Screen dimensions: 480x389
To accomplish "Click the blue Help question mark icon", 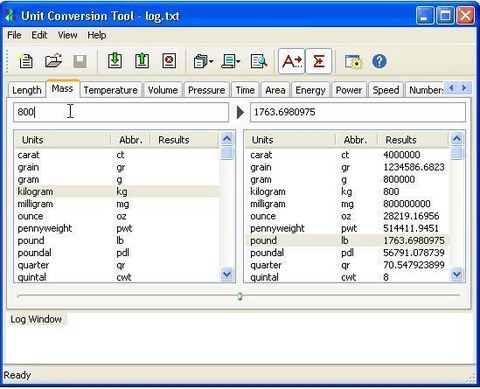I will point(379,61).
